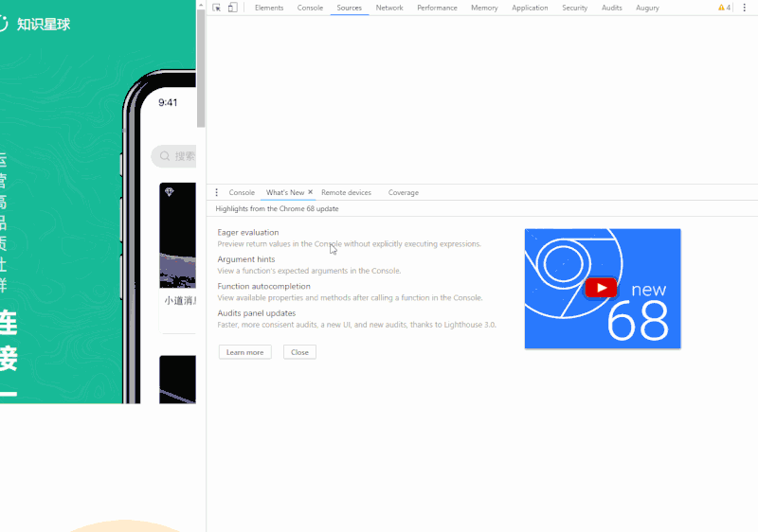Click the search field in phone mockup
758x532 pixels.
[174, 156]
